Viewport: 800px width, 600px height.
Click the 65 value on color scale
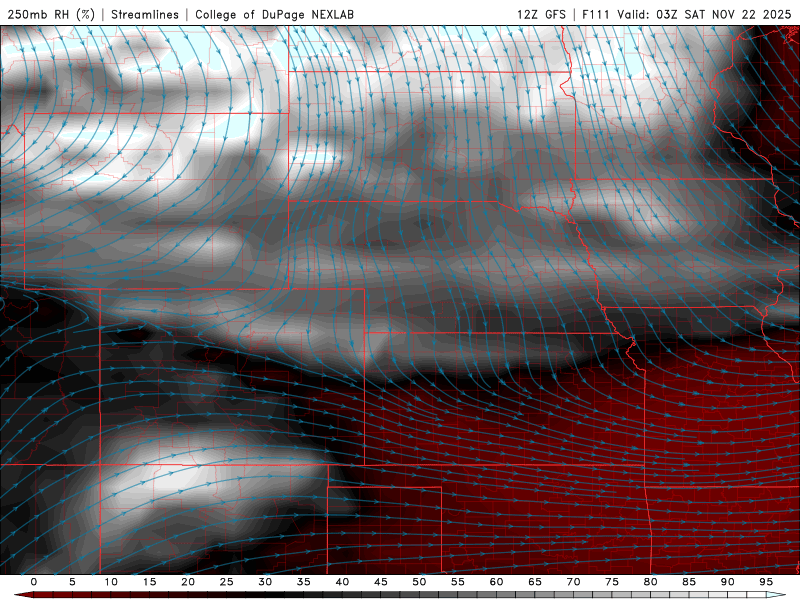coord(535,582)
